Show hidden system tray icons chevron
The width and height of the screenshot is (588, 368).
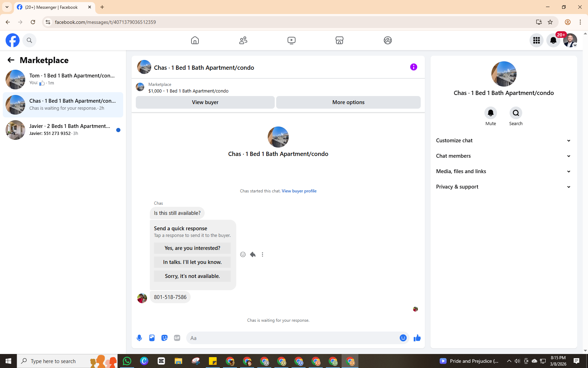509,361
